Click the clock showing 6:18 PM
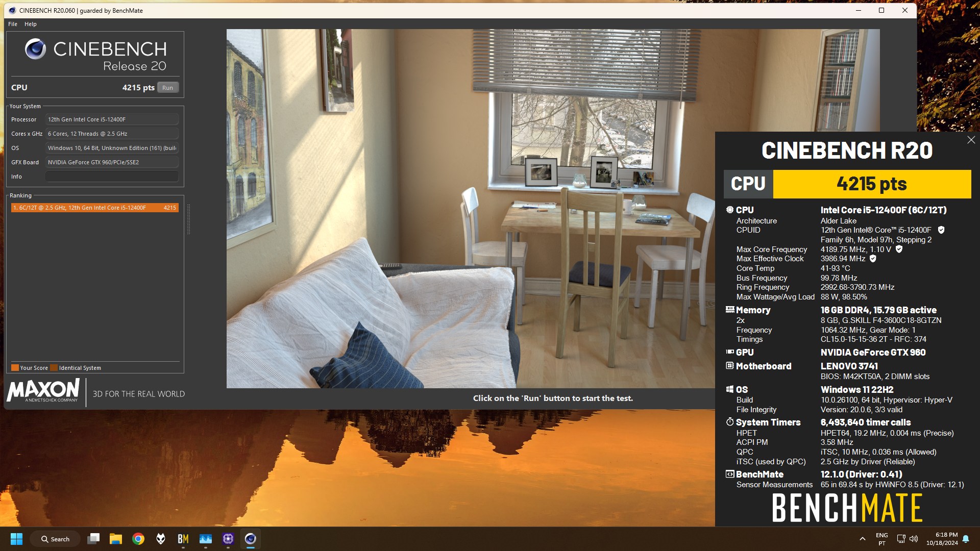The height and width of the screenshot is (551, 980). (942, 539)
